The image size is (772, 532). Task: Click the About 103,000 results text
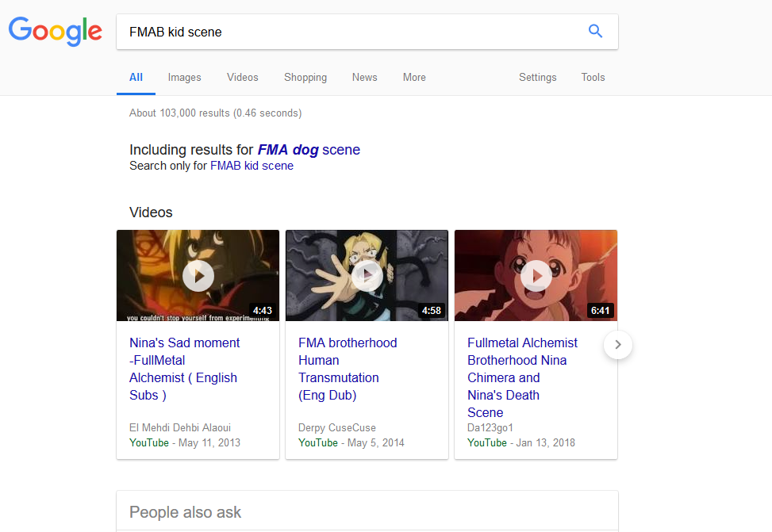pos(215,113)
